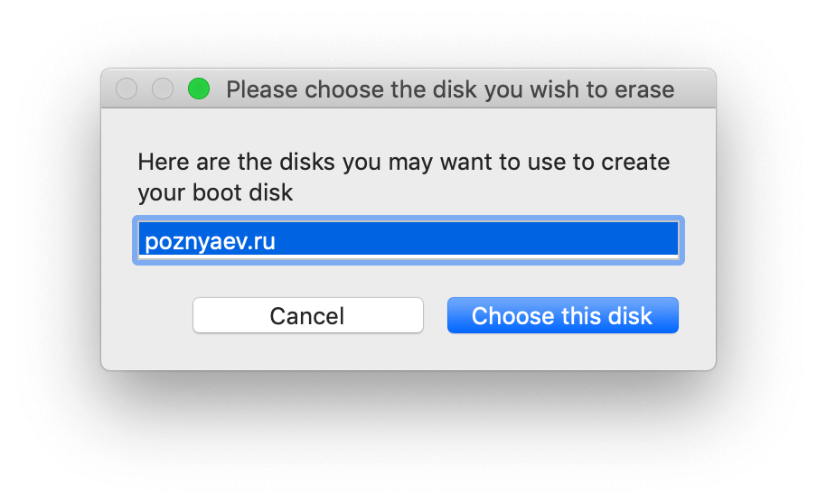
Task: Click the 'your boot disk' text line
Action: 215,192
